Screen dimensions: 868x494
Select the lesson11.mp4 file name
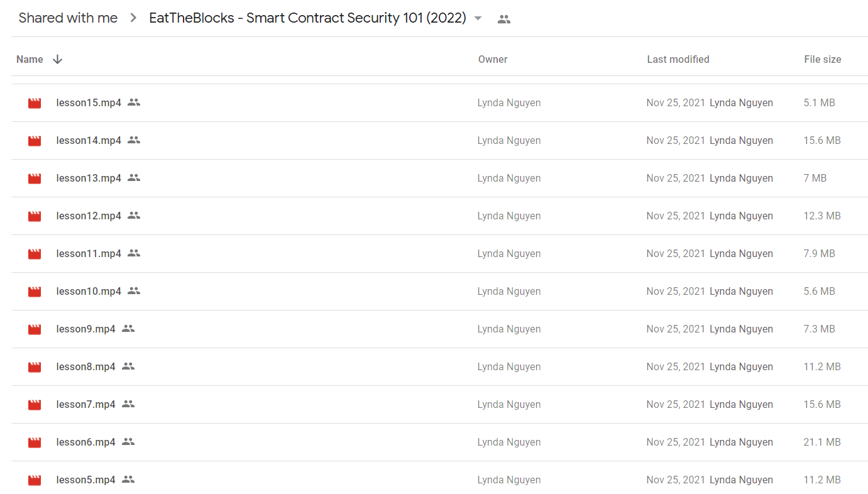coord(89,253)
